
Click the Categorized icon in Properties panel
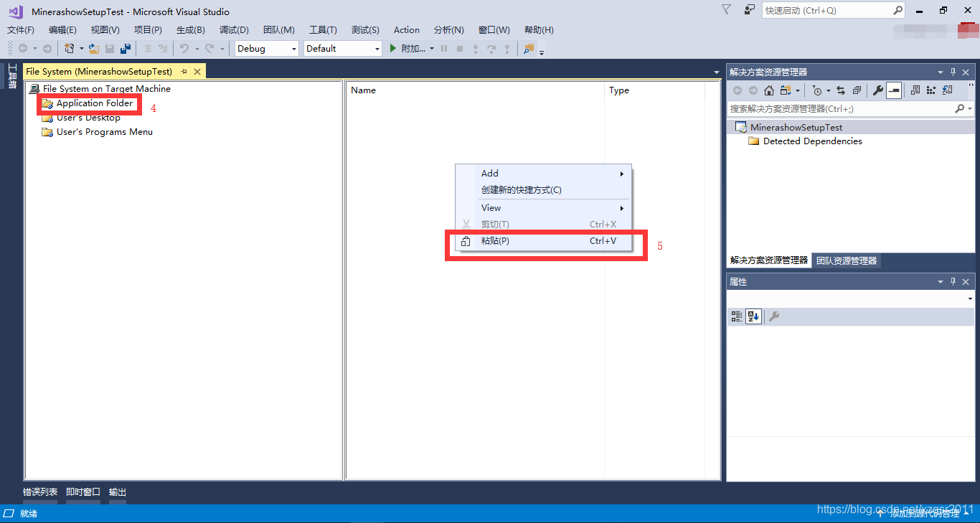(x=737, y=316)
